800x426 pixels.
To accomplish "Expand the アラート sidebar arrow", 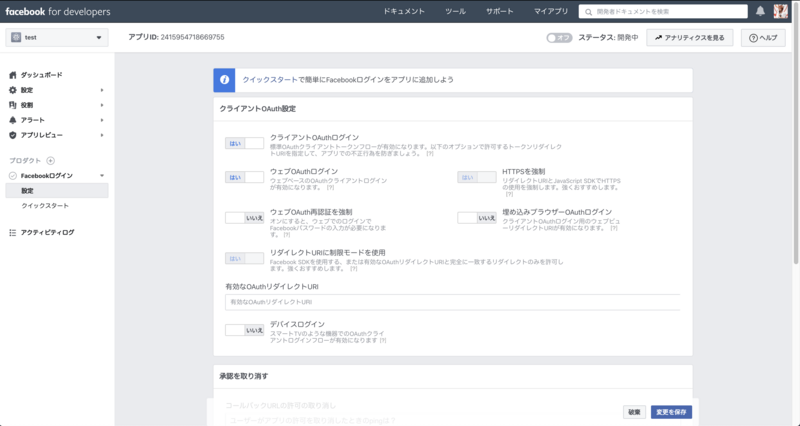I will [102, 120].
